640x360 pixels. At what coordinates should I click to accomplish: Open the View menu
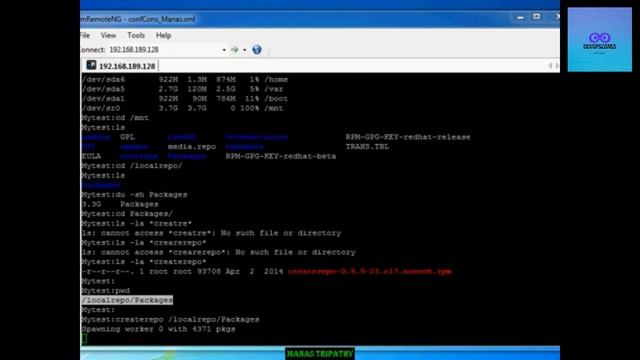(x=108, y=36)
